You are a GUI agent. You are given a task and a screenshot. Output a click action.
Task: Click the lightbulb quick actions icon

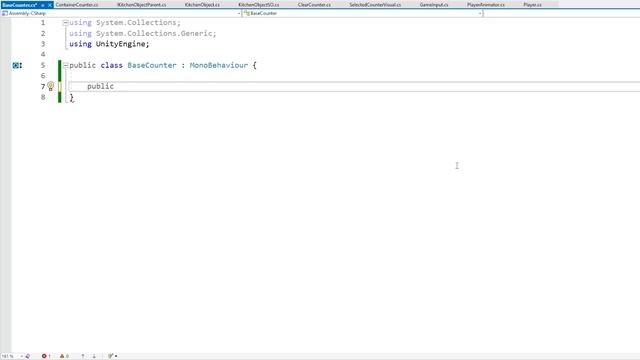[x=51, y=86]
